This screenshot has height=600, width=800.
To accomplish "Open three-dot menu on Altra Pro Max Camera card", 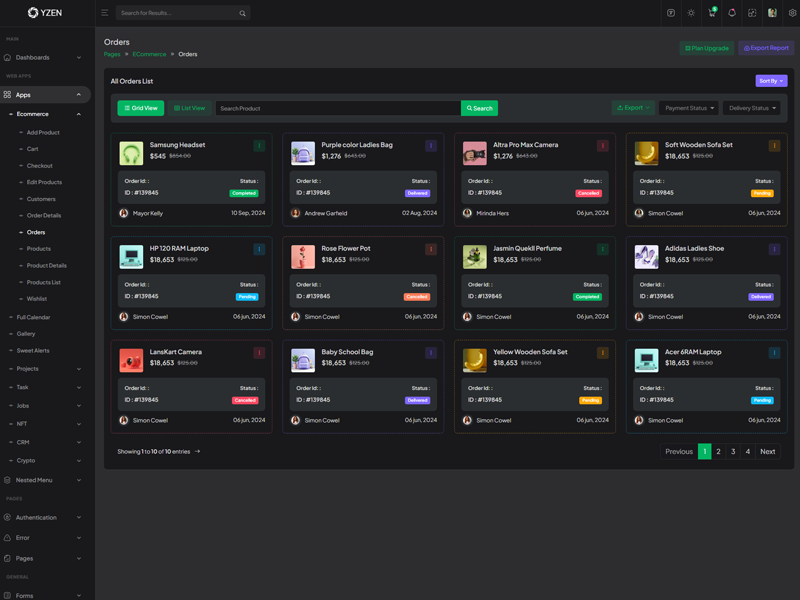I will [x=603, y=145].
